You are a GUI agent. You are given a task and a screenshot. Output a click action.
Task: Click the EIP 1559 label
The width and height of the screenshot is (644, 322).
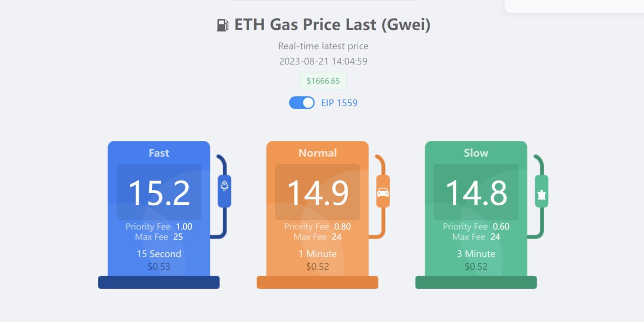coord(339,103)
